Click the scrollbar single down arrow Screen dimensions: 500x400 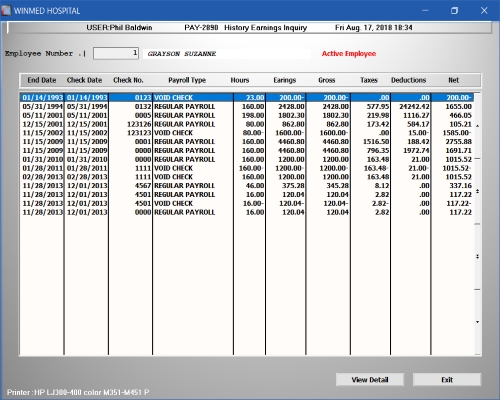coord(478,322)
